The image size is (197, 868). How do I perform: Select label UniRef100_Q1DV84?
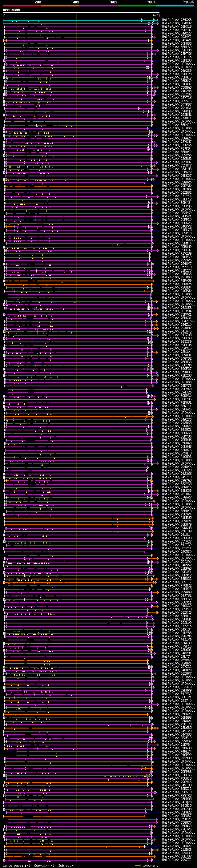(177, 744)
